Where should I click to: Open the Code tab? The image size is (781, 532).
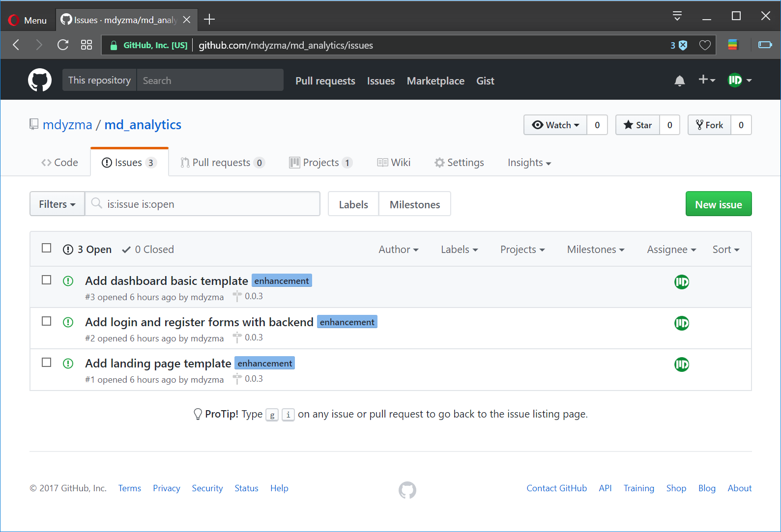click(x=59, y=163)
